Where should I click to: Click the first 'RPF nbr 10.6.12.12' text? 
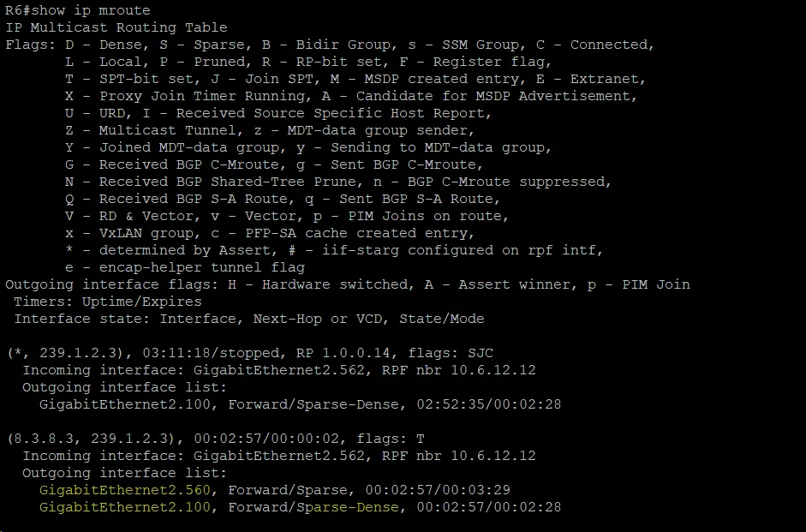pos(458,370)
